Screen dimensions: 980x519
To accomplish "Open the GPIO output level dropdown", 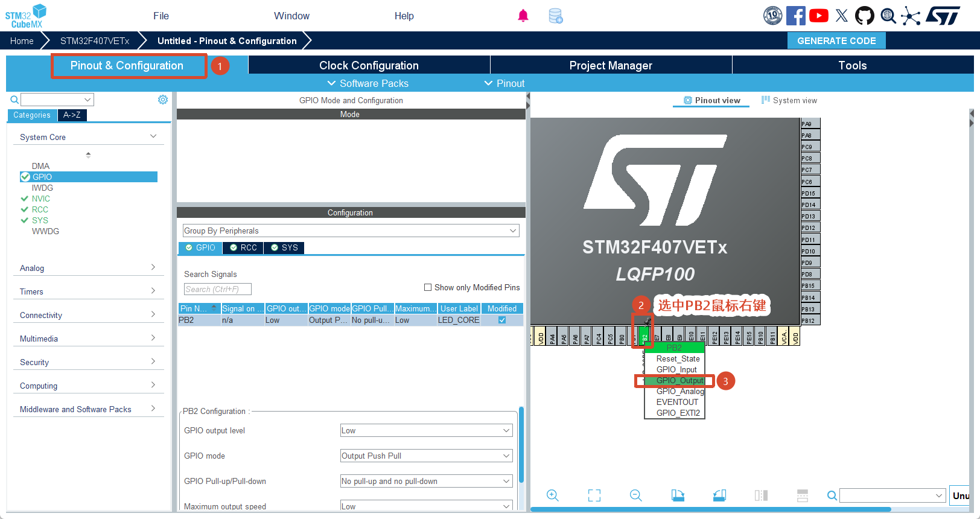I will 426,430.
